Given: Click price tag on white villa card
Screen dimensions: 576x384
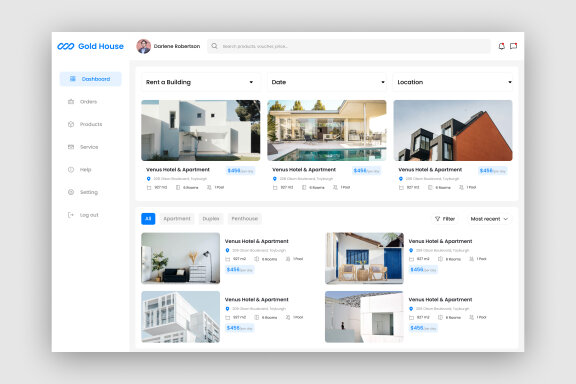Looking at the screenshot, I should coord(240,171).
